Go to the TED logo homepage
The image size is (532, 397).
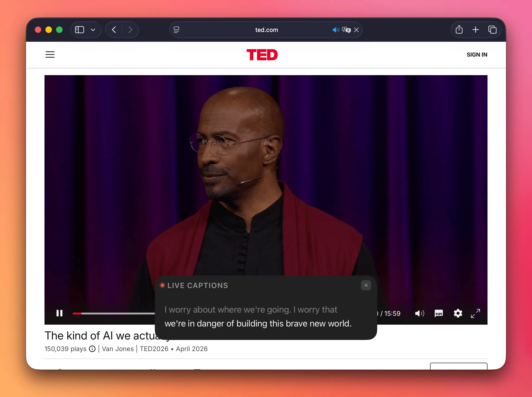click(x=262, y=54)
